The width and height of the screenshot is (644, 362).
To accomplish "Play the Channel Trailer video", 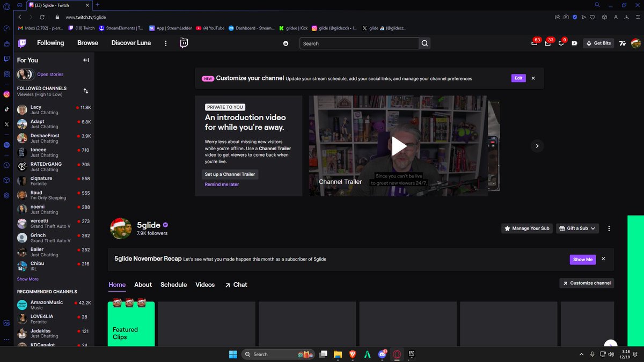I will [399, 146].
